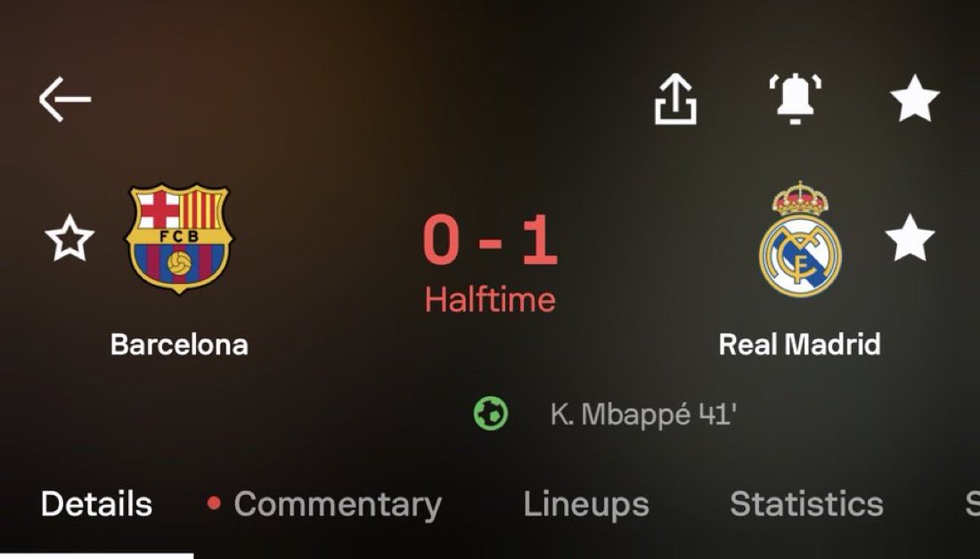The image size is (980, 559).
Task: Toggle the top-right match favorite star
Action: click(x=914, y=98)
